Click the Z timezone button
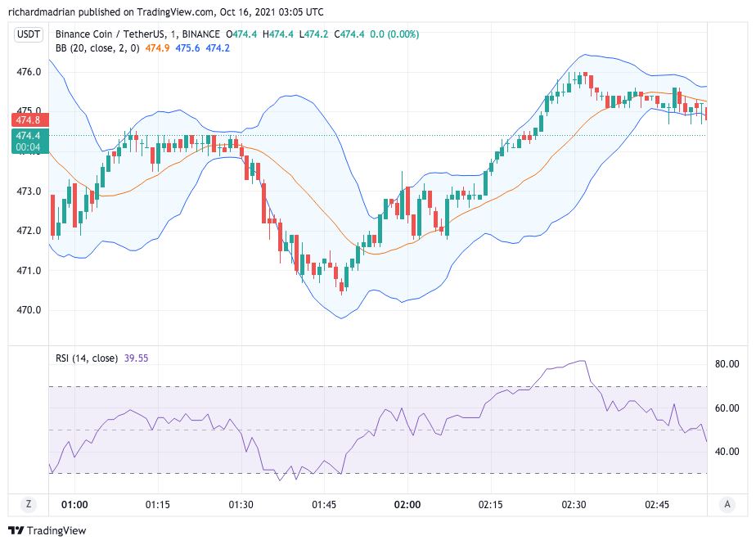Viewport: 756px width, 545px height. (x=29, y=505)
